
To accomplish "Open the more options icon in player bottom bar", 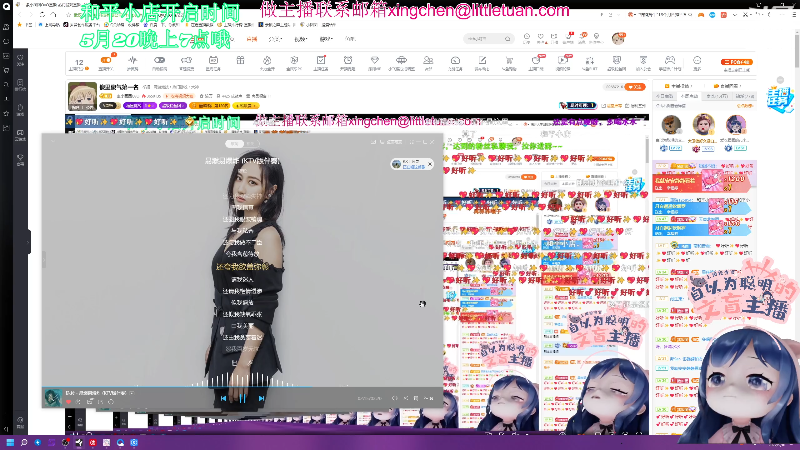I will (x=111, y=402).
